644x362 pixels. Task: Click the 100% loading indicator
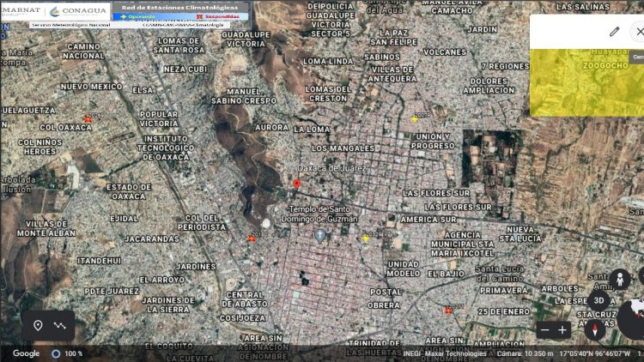[67, 353]
